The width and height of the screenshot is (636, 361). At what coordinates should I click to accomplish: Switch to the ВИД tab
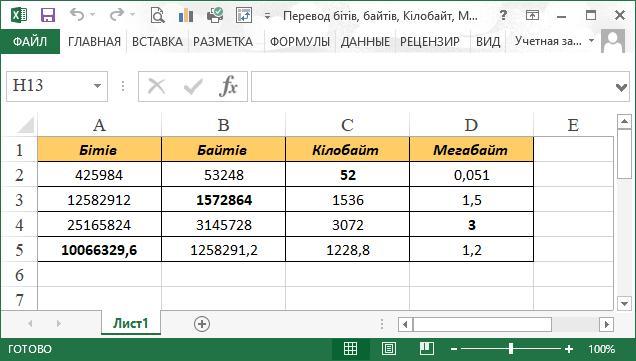[x=488, y=41]
